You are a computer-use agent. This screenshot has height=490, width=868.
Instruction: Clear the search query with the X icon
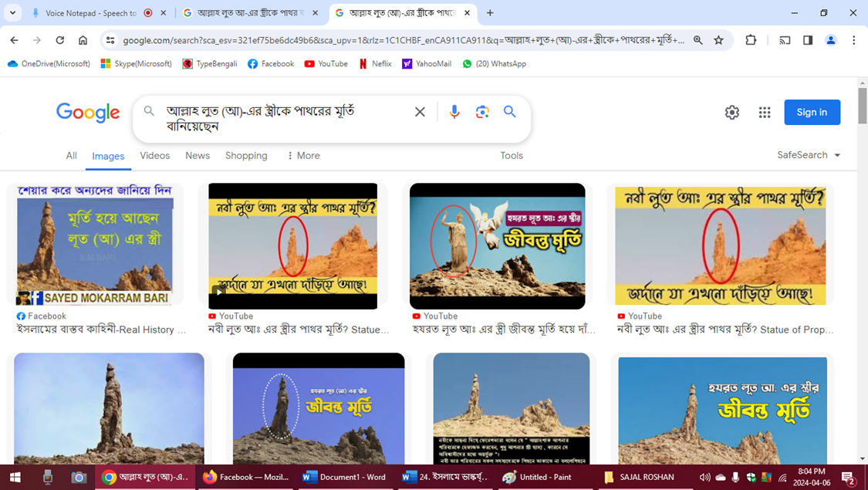(420, 111)
